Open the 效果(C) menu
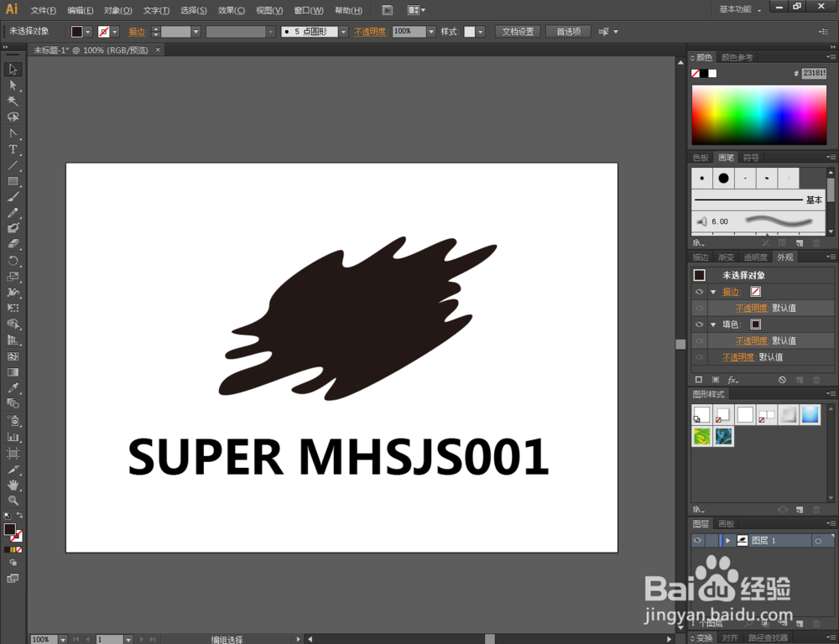Viewport: 839px width, 644px height. click(x=232, y=10)
